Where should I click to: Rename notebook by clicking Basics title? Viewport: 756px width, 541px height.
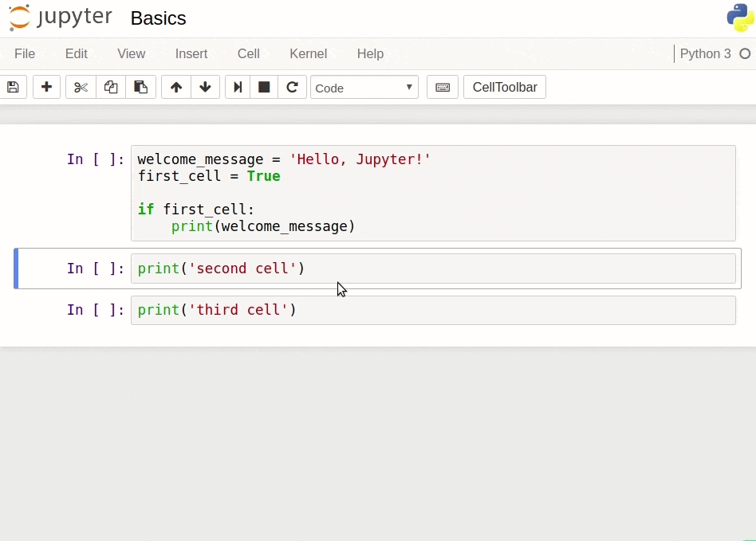(158, 18)
